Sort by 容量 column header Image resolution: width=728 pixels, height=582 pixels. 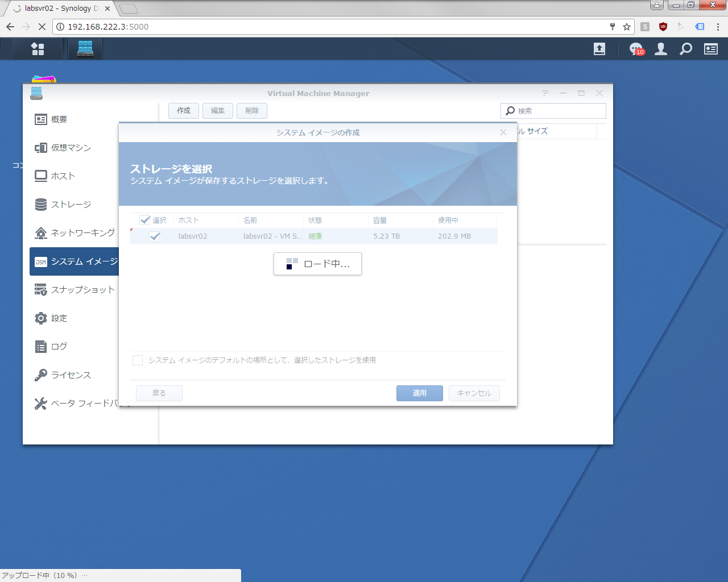coord(400,221)
